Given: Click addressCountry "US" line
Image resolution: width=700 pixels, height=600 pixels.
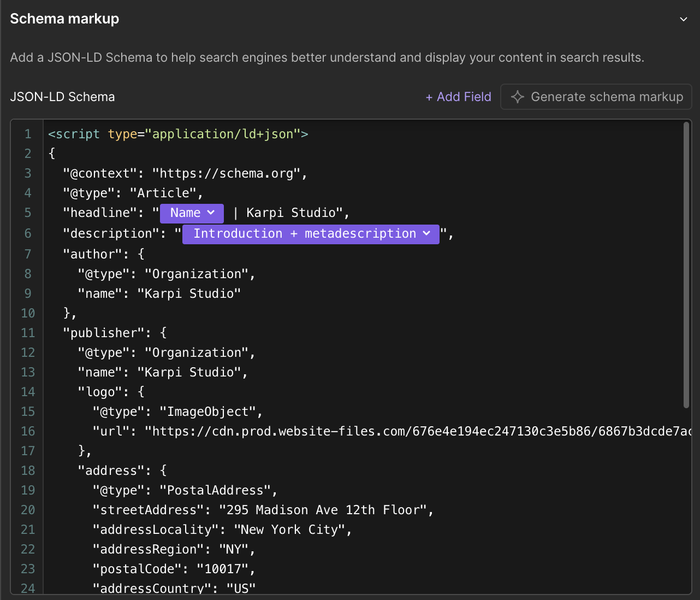Looking at the screenshot, I should (174, 588).
